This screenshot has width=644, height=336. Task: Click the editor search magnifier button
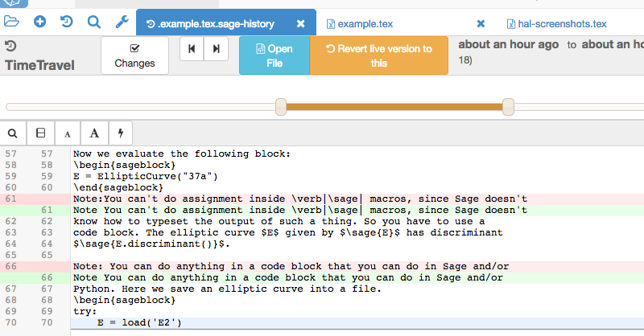tap(13, 133)
